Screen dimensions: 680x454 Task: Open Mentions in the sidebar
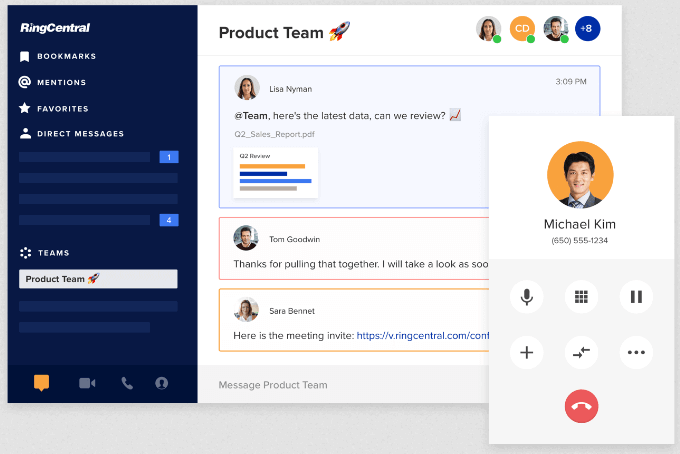coord(52,82)
